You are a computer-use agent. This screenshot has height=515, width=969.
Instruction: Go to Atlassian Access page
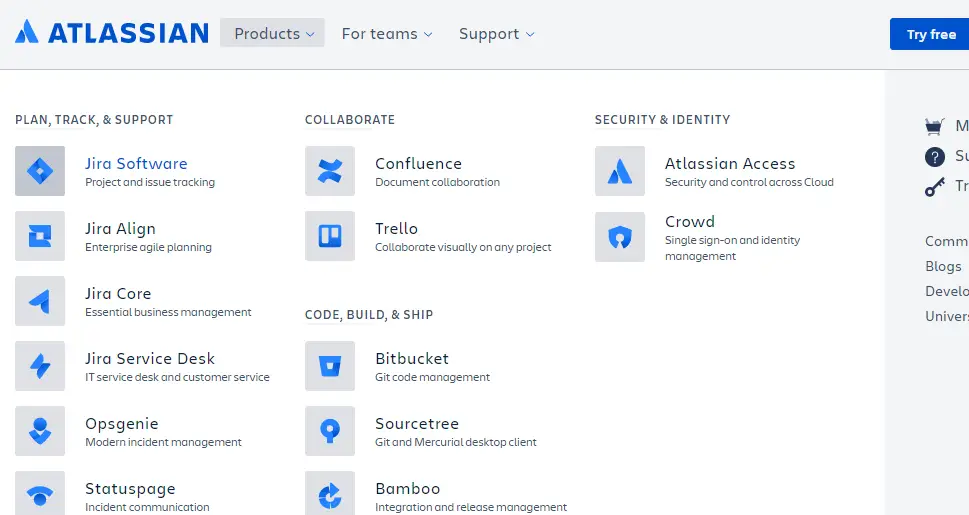[x=730, y=164]
